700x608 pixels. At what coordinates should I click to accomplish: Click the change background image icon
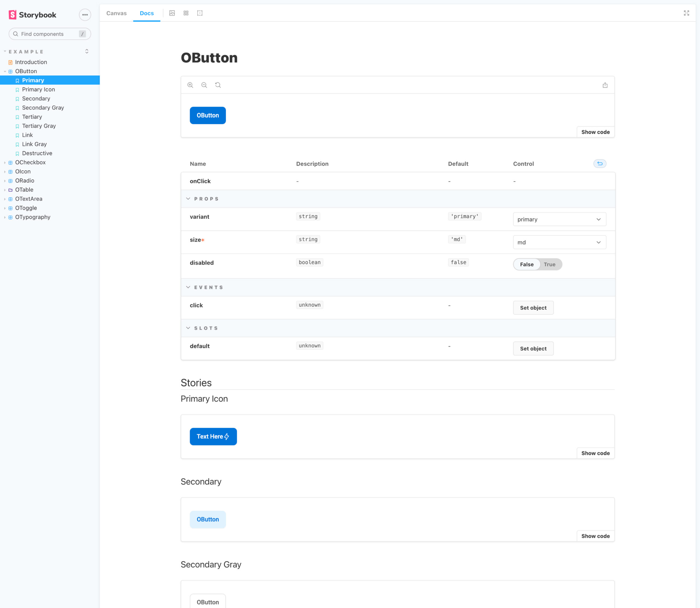(172, 13)
